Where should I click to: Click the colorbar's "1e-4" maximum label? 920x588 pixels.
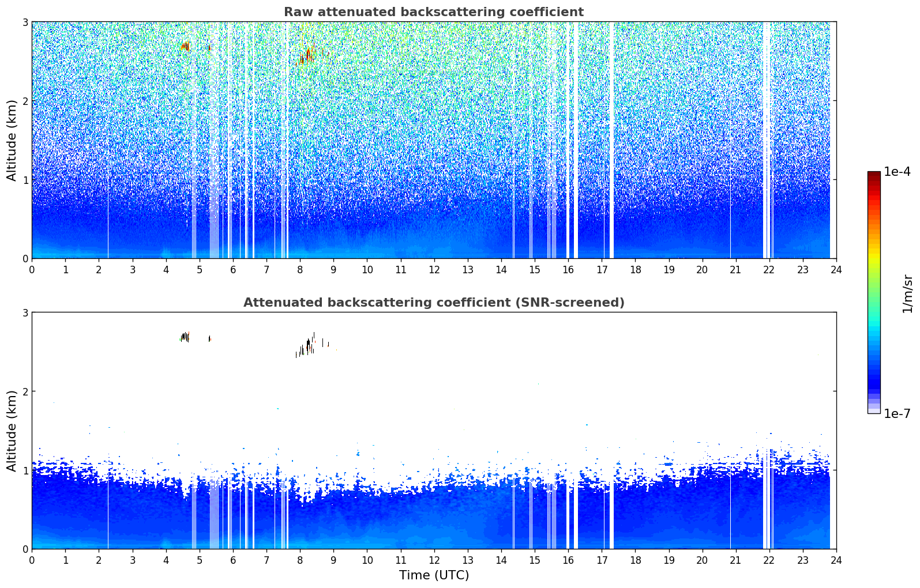[898, 172]
